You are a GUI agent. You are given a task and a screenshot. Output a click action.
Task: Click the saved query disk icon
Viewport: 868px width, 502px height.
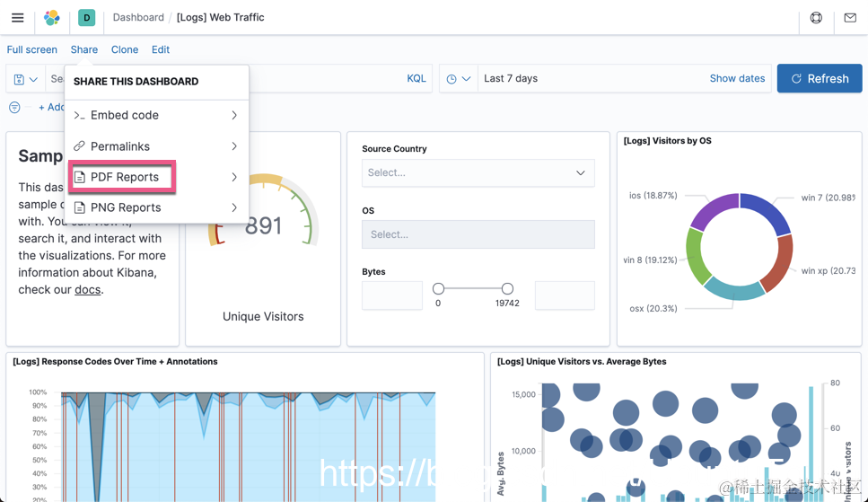pos(19,79)
